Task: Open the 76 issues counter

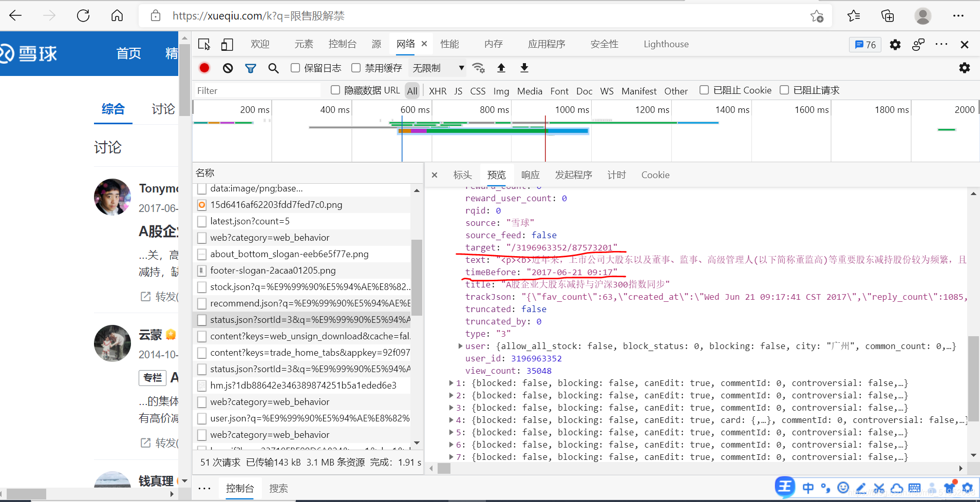Action: point(865,45)
